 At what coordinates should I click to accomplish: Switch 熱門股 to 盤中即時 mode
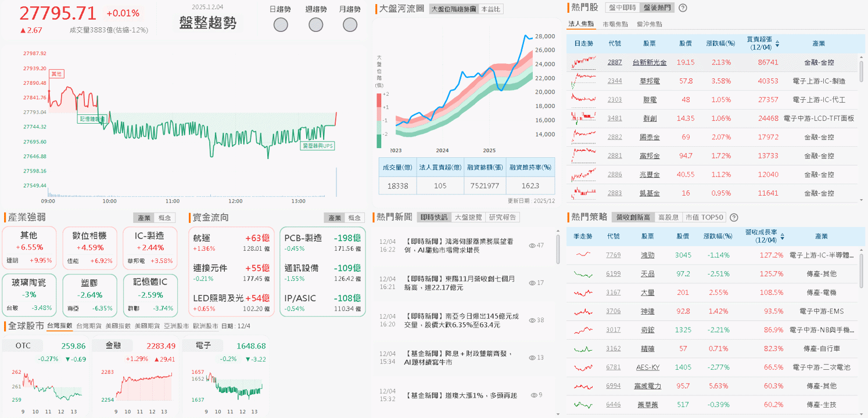pyautogui.click(x=622, y=8)
